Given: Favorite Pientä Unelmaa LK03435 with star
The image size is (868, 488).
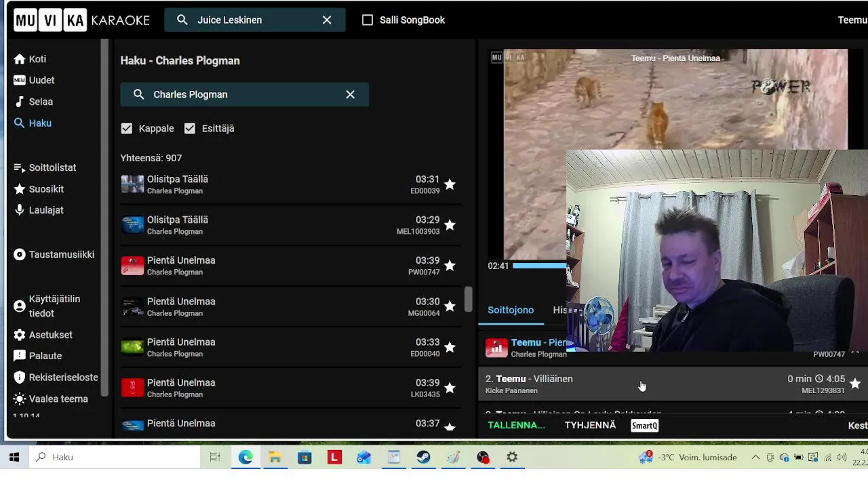Looking at the screenshot, I should click(450, 388).
